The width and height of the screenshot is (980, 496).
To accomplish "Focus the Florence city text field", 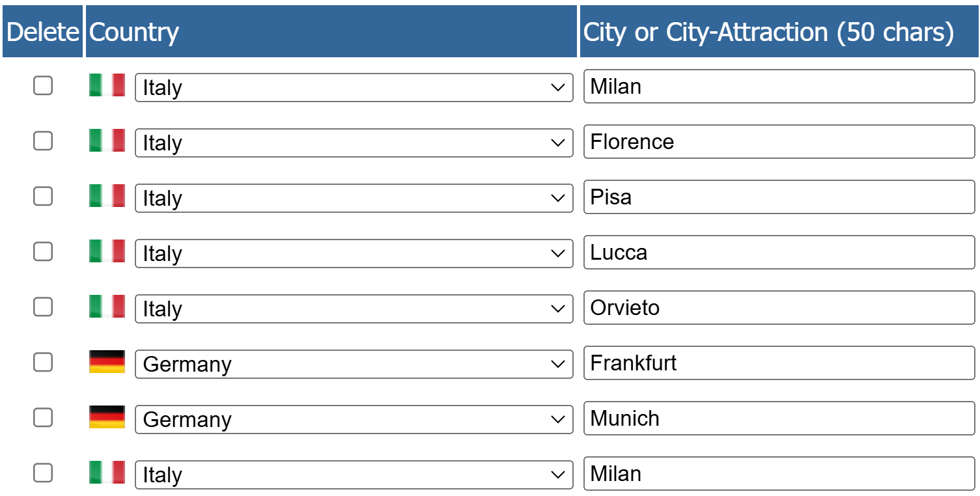I will (x=779, y=142).
